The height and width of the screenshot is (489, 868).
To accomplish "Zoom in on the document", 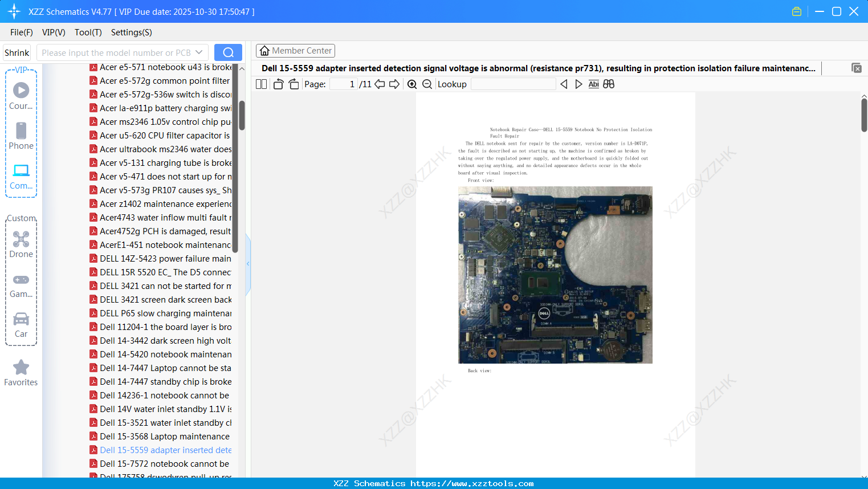I will pos(412,84).
